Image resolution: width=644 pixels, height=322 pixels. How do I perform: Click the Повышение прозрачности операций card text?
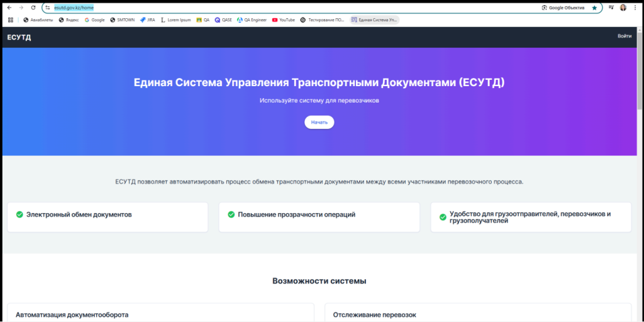(x=297, y=214)
